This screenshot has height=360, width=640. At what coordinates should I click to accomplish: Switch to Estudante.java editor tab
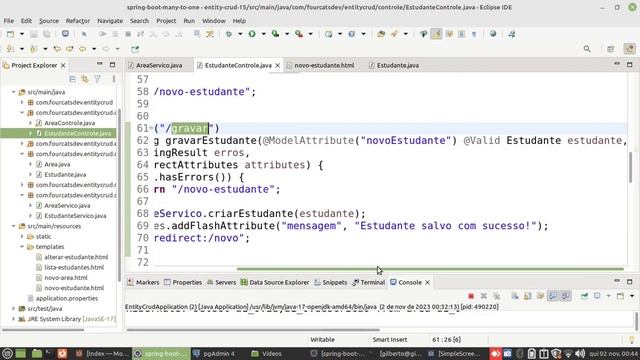click(394, 65)
